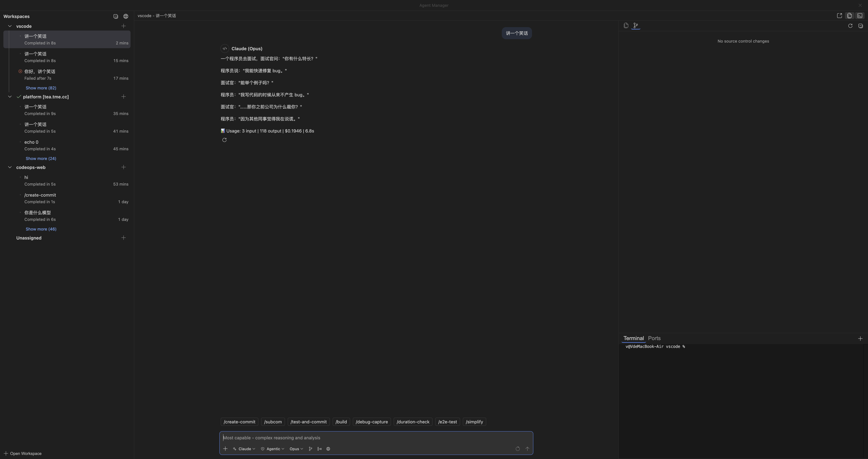868x459 pixels.
Task: Select the /create-commit quick command chip
Action: point(239,422)
